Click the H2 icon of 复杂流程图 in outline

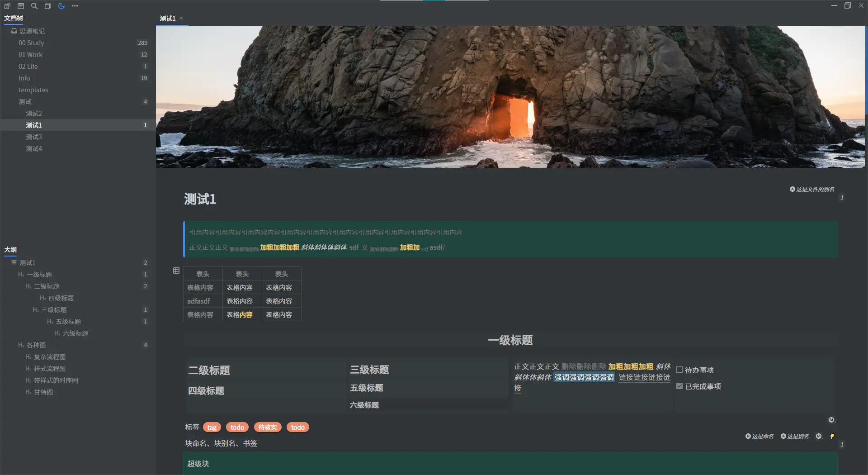coord(28,357)
